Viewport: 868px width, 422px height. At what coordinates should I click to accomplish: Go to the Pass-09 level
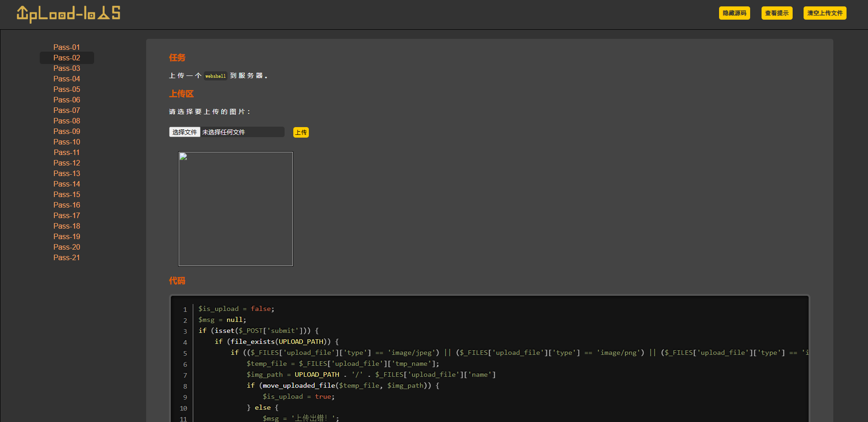point(67,131)
